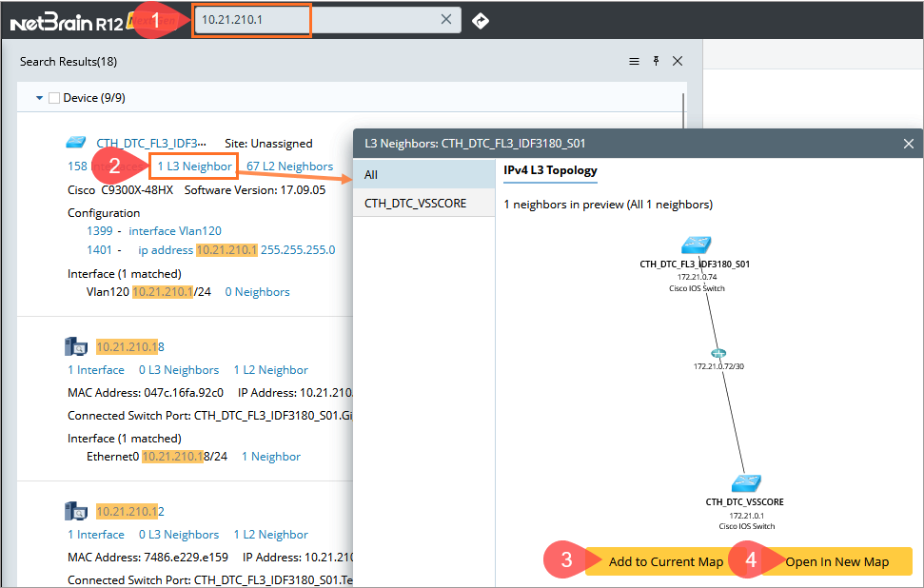Select All in the neighbors list
Image resolution: width=924 pixels, height=588 pixels.
click(x=424, y=174)
